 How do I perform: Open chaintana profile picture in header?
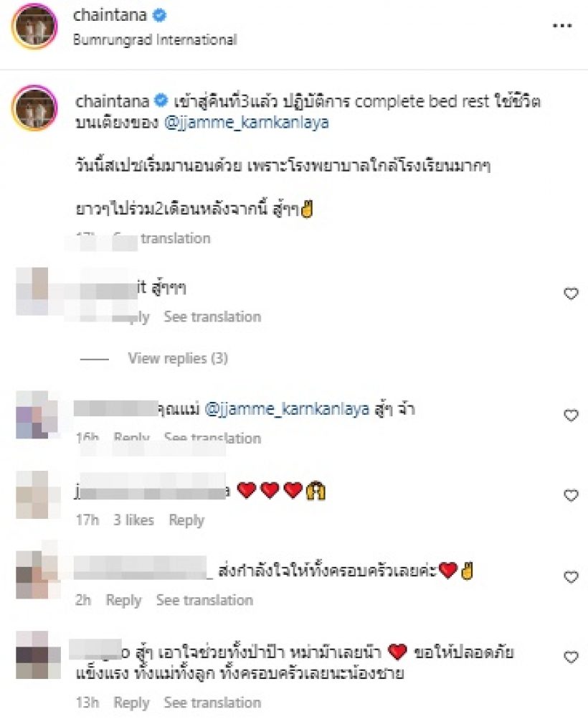34,27
